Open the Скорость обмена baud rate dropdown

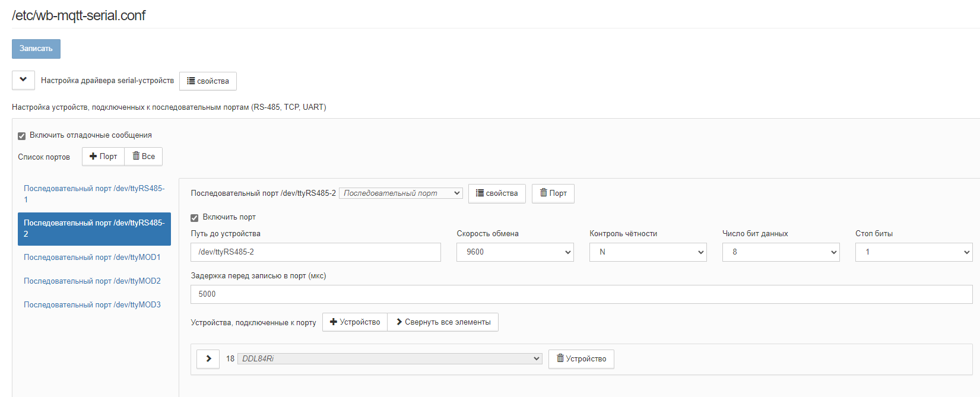pyautogui.click(x=515, y=252)
